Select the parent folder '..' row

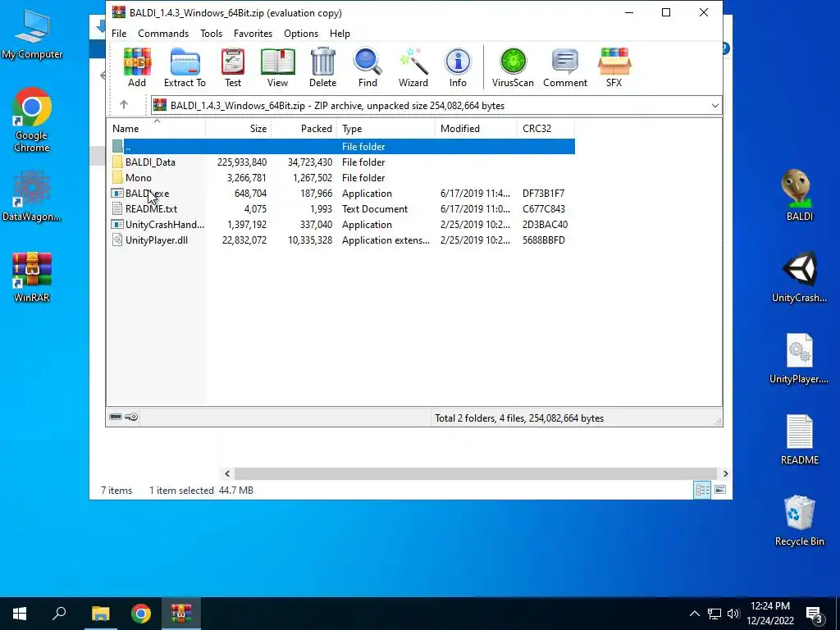tap(343, 146)
